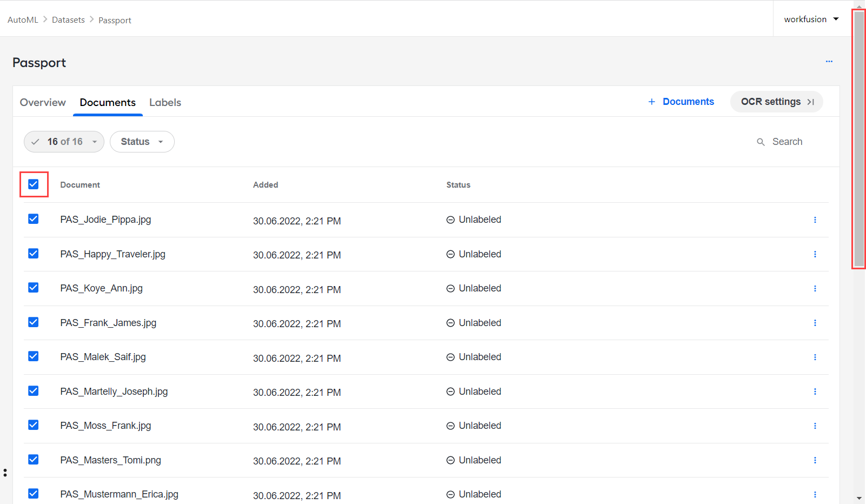The height and width of the screenshot is (504, 866).
Task: Open row menu for PAS_Koye_Ann.jpg
Action: (x=815, y=289)
